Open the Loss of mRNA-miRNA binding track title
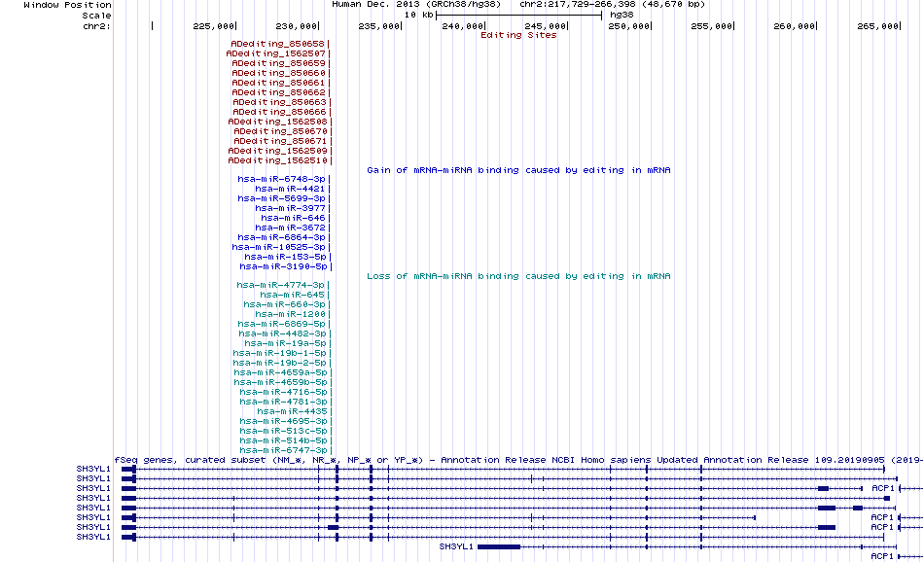The image size is (924, 562). pos(518,276)
